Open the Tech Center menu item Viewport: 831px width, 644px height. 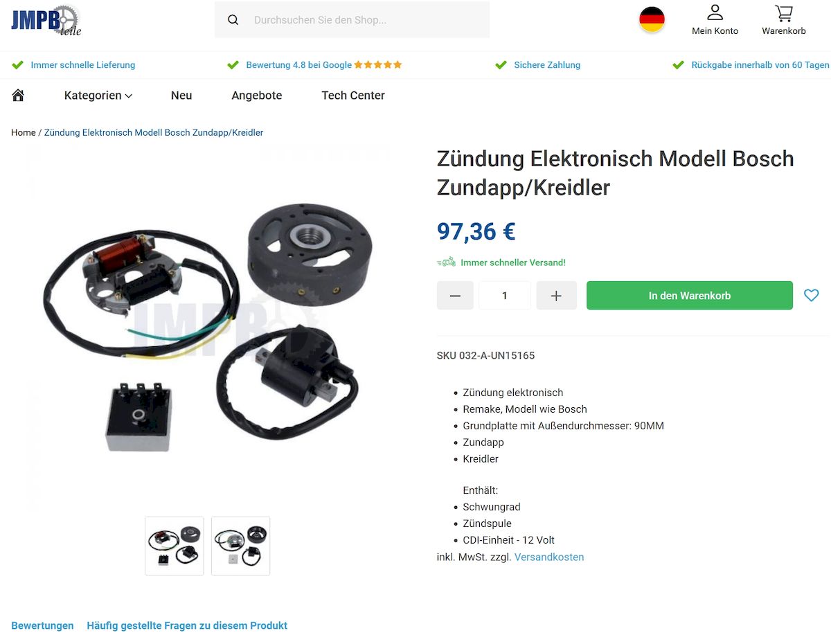pos(353,96)
